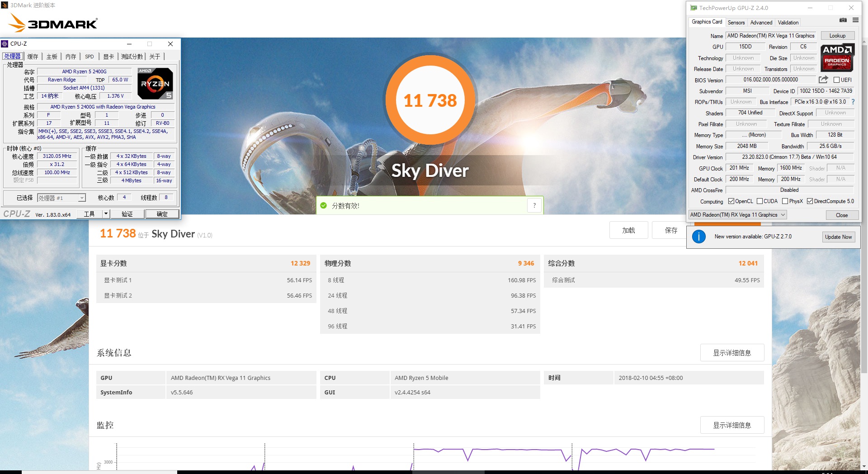This screenshot has height=474, width=868.
Task: Switch to the 主板 tab in CPU-Z
Action: point(52,57)
